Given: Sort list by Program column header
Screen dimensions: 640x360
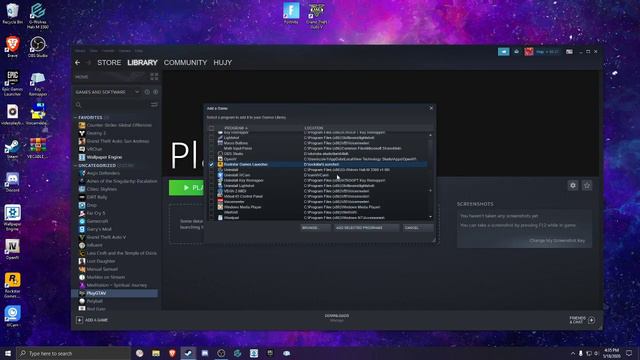Looking at the screenshot, I should [x=236, y=128].
